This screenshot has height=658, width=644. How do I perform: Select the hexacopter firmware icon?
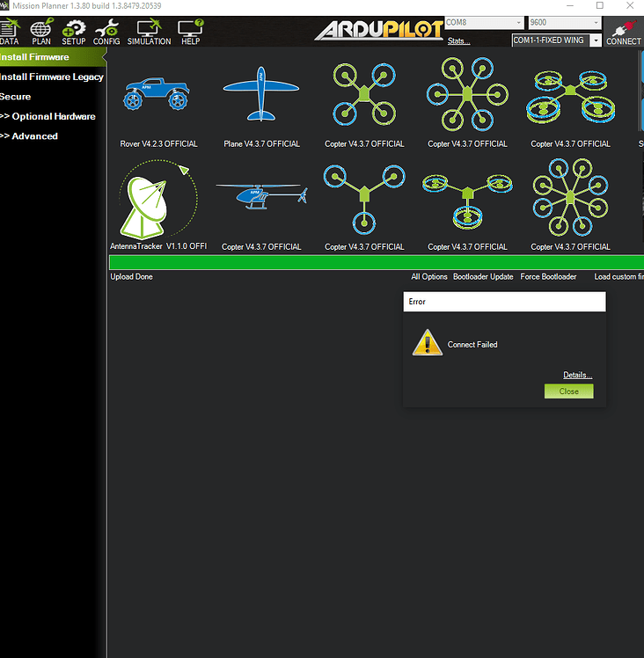pyautogui.click(x=467, y=94)
